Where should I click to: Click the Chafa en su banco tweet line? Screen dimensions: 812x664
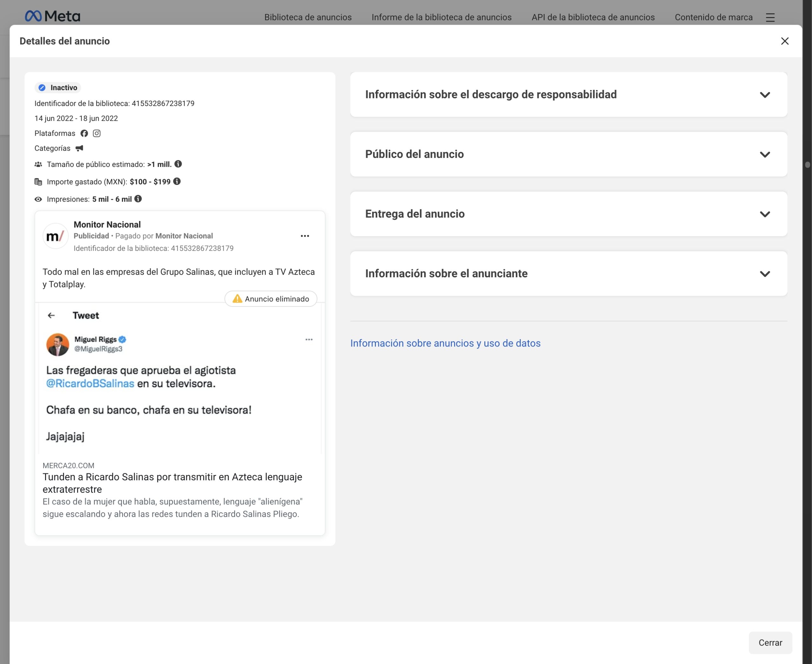[x=149, y=410]
